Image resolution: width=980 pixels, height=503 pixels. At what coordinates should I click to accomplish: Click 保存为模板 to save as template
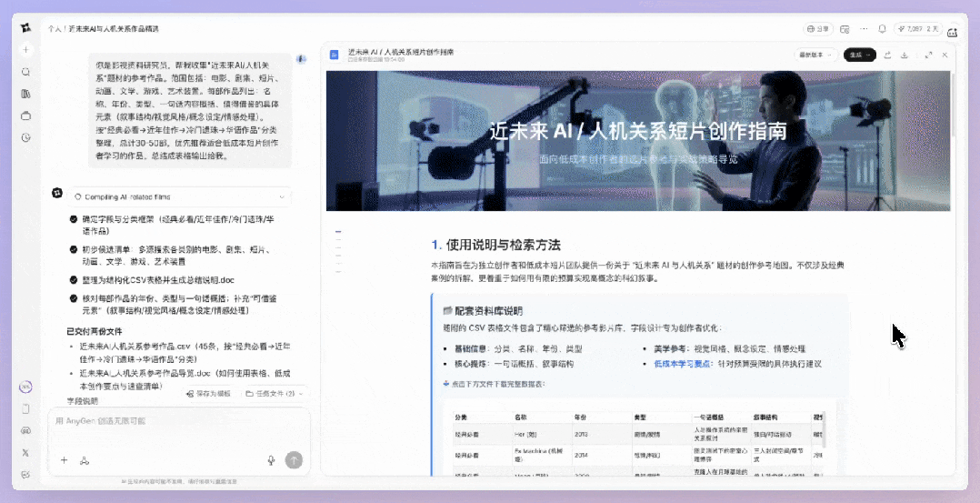[x=209, y=394]
